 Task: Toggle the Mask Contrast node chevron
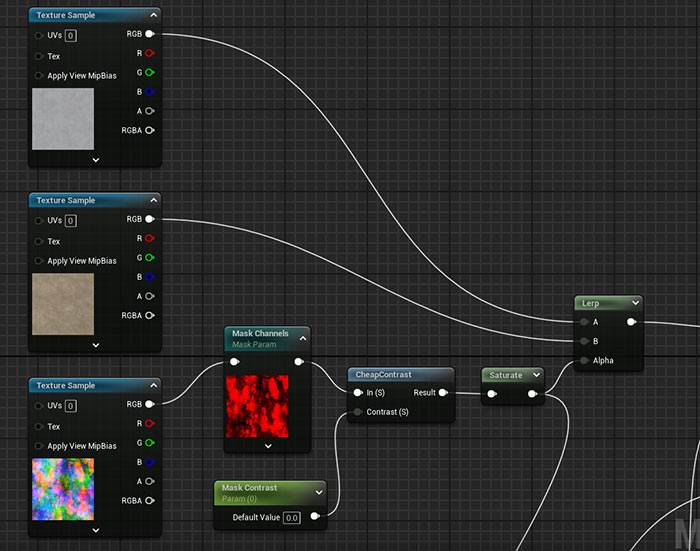[319, 490]
